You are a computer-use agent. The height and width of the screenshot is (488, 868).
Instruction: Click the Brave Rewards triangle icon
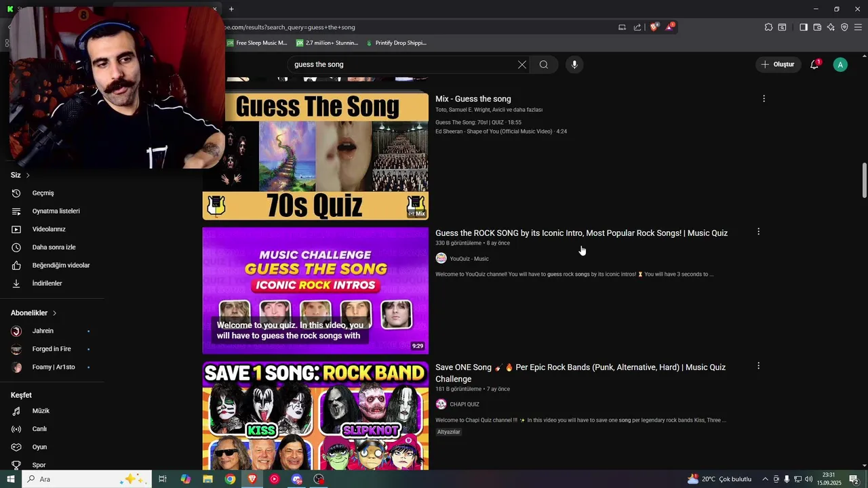670,27
